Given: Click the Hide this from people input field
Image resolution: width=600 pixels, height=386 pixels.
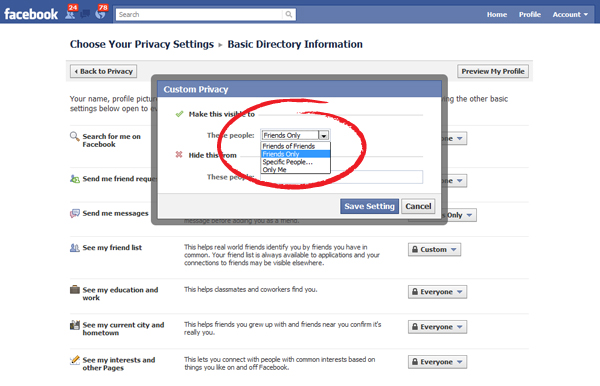Looking at the screenshot, I should (341, 177).
